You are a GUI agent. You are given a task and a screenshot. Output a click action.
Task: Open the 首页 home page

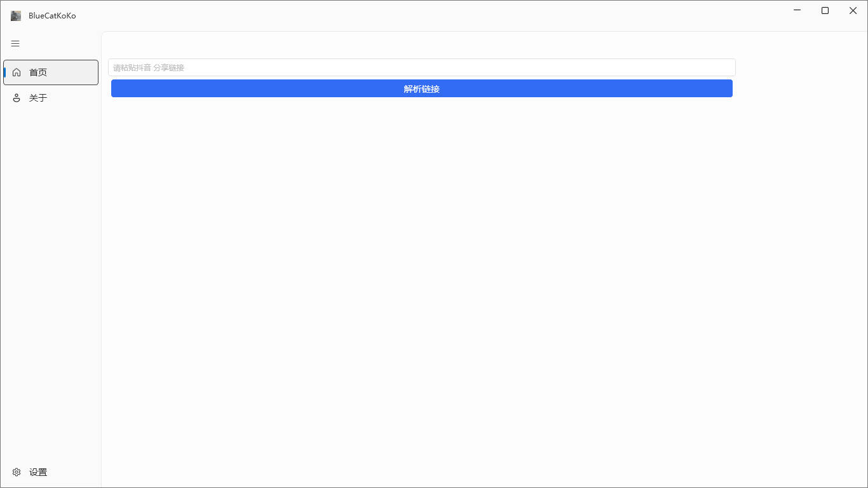pos(51,72)
